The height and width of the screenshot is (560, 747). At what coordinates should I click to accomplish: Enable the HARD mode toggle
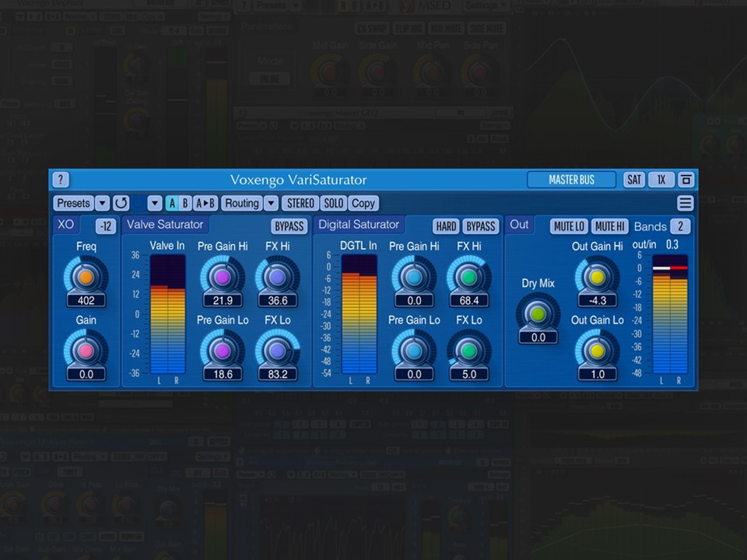tap(446, 226)
